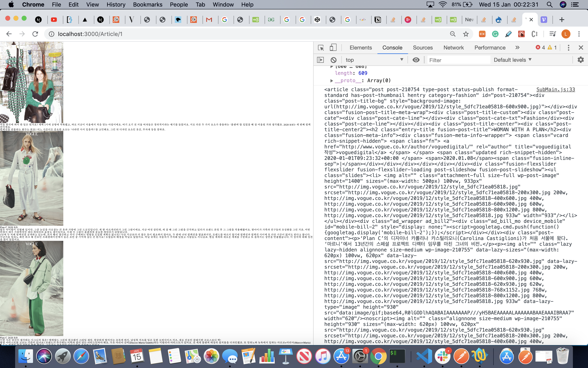Click the first article photo thumbnail

[x=32, y=82]
